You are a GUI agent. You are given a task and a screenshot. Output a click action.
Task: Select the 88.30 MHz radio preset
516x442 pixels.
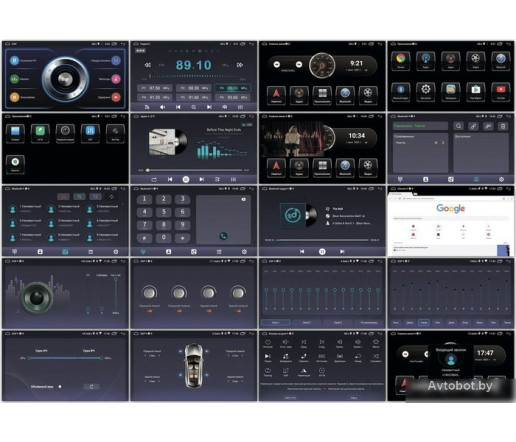[x=193, y=88]
